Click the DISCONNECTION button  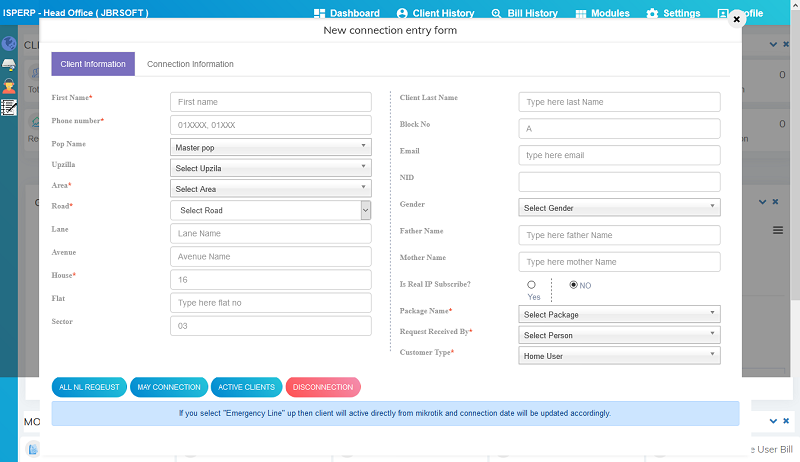pos(323,387)
